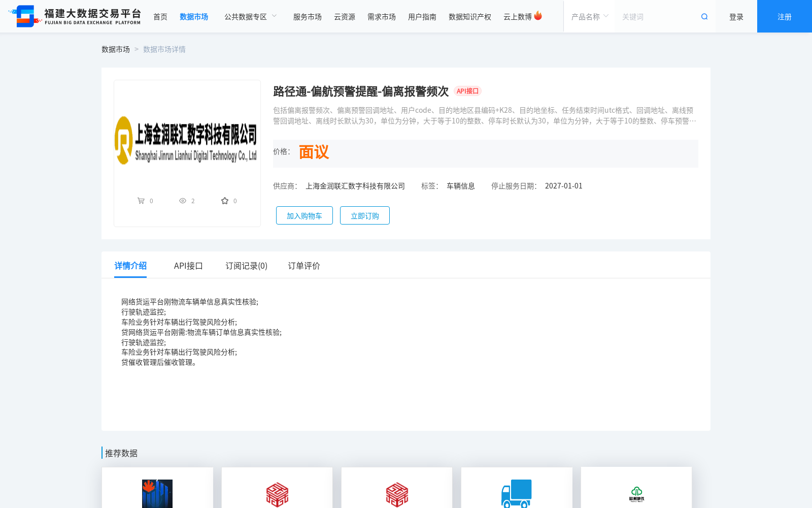Open the first red maze-logo recommended card

point(277,488)
